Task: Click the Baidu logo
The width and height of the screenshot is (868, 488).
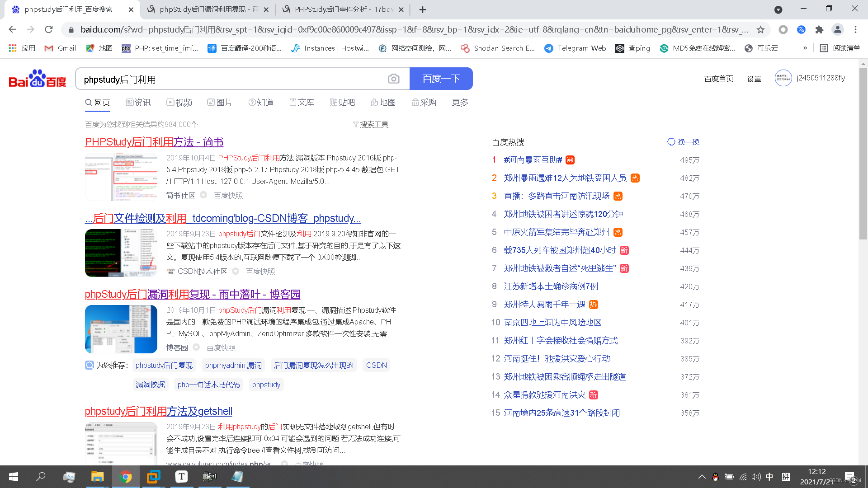Action: point(38,79)
